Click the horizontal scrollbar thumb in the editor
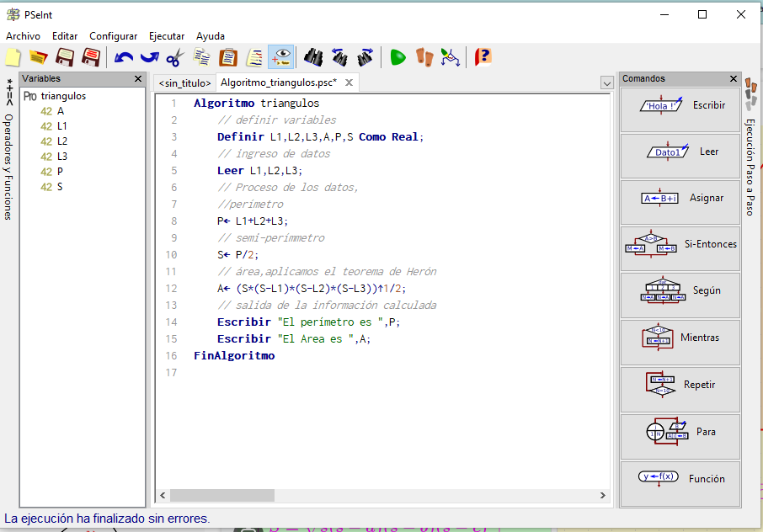 pyautogui.click(x=221, y=496)
